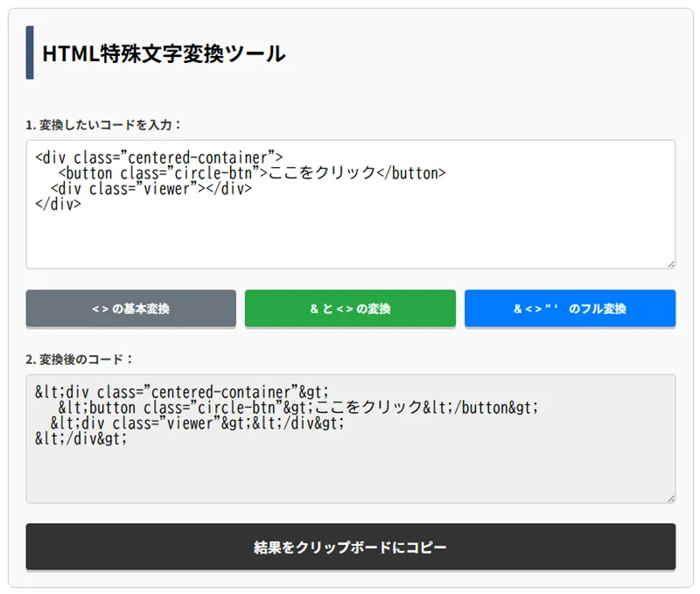Run the blue 'のフル変換' full conversion button
This screenshot has width=700, height=594.
coord(570,309)
